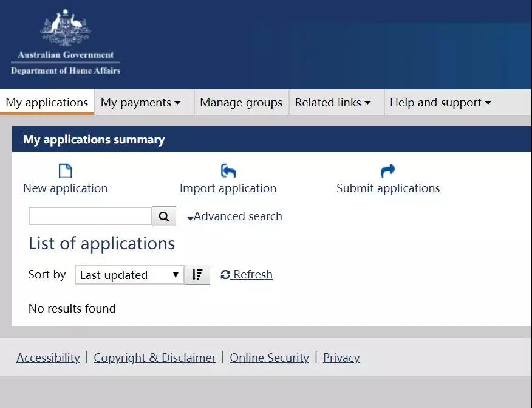Visit the Online Security footer link
This screenshot has width=532, height=408.
click(269, 358)
